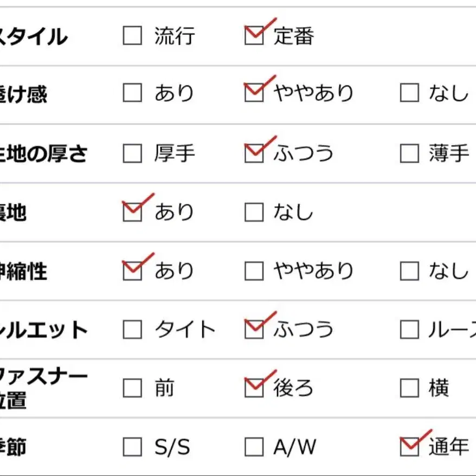Tick the 厚手 fabric thickness checkbox

[x=132, y=154]
